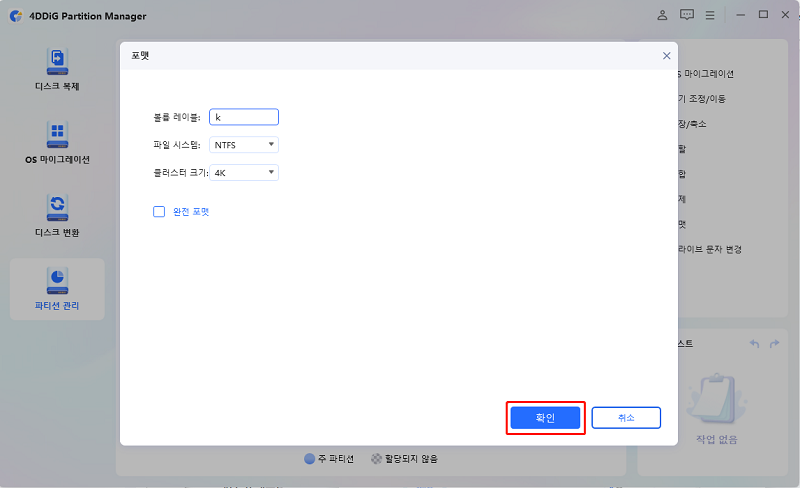Click the 마이그레이션 option in right panel
This screenshot has height=488, width=800.
point(706,74)
